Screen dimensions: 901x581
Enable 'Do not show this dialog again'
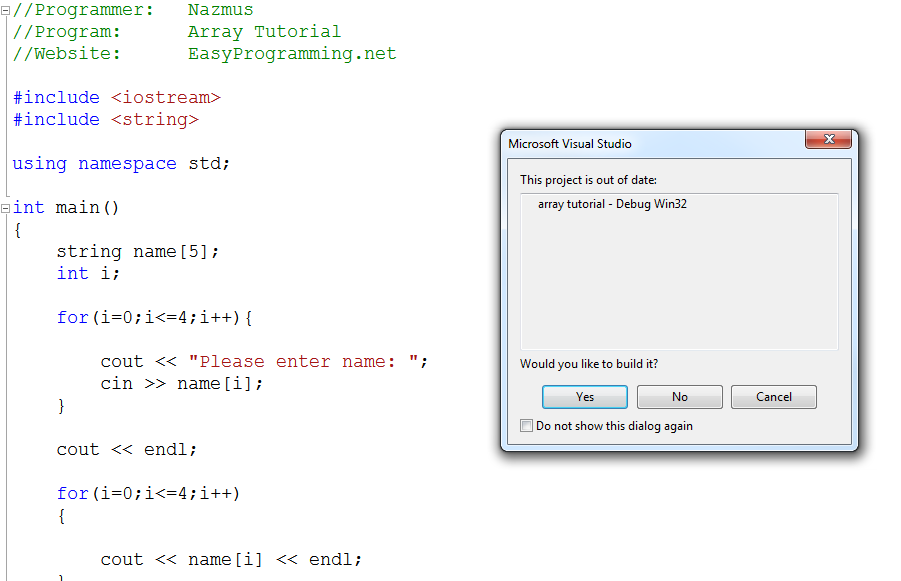(526, 425)
